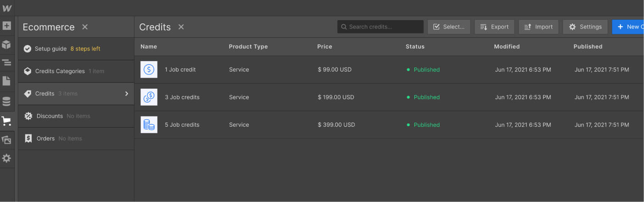
Task: Close the Credits panel
Action: point(181,27)
